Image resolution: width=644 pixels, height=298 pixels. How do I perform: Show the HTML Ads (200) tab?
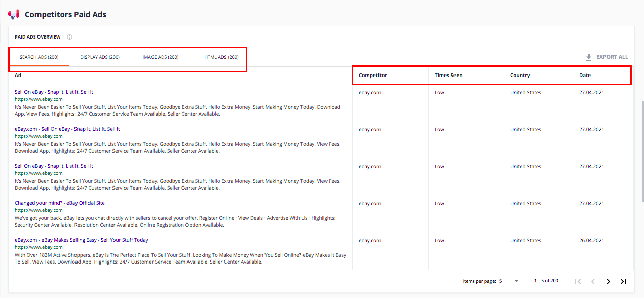221,57
